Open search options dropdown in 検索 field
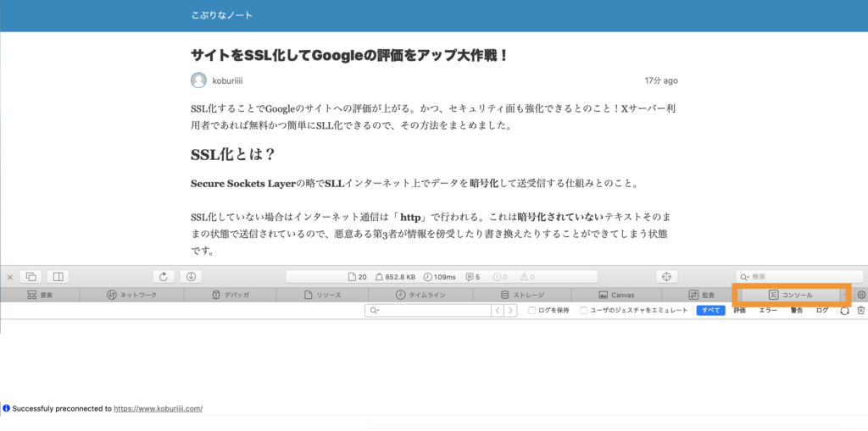 coord(744,277)
